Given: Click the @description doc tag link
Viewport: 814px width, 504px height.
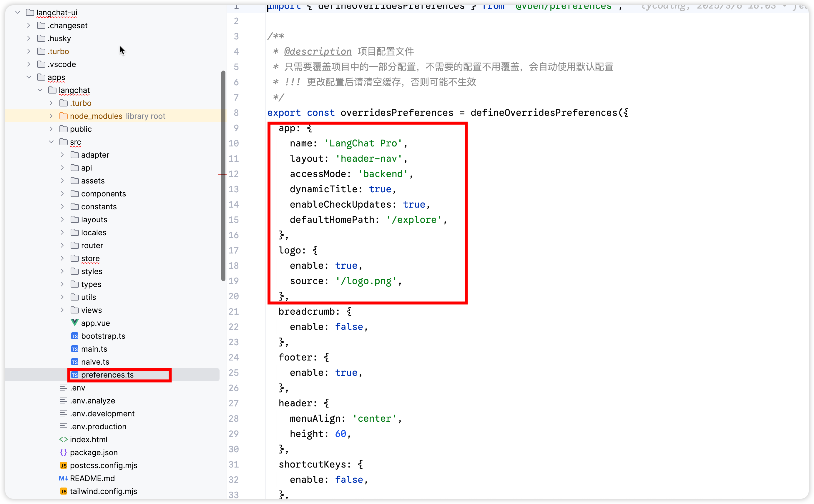Looking at the screenshot, I should 317,51.
